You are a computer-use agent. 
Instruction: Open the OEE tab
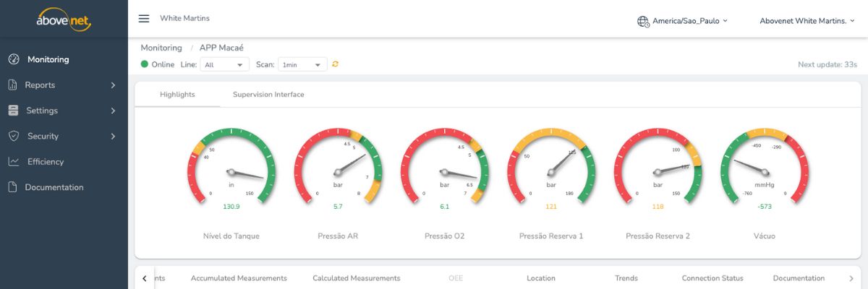[x=456, y=278]
